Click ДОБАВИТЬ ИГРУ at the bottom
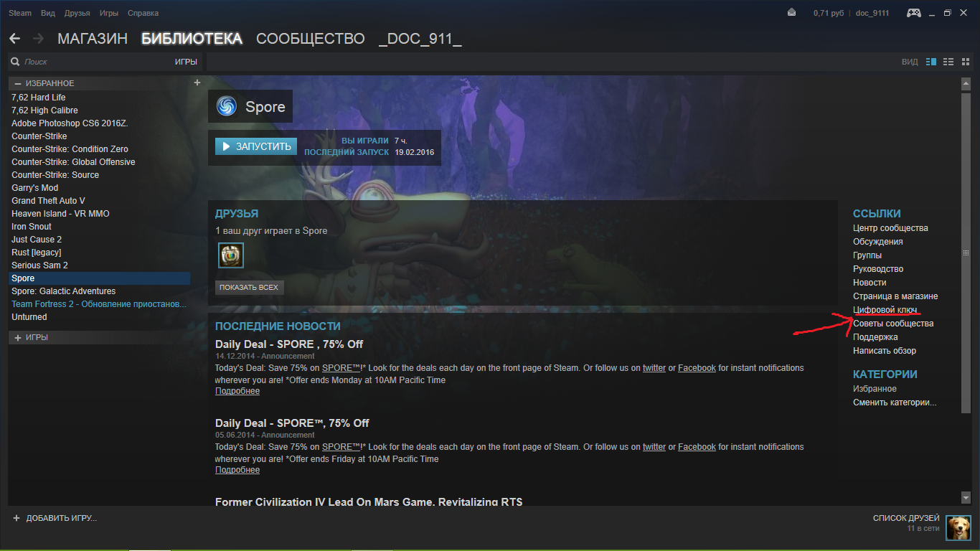The width and height of the screenshot is (980, 551). click(62, 518)
